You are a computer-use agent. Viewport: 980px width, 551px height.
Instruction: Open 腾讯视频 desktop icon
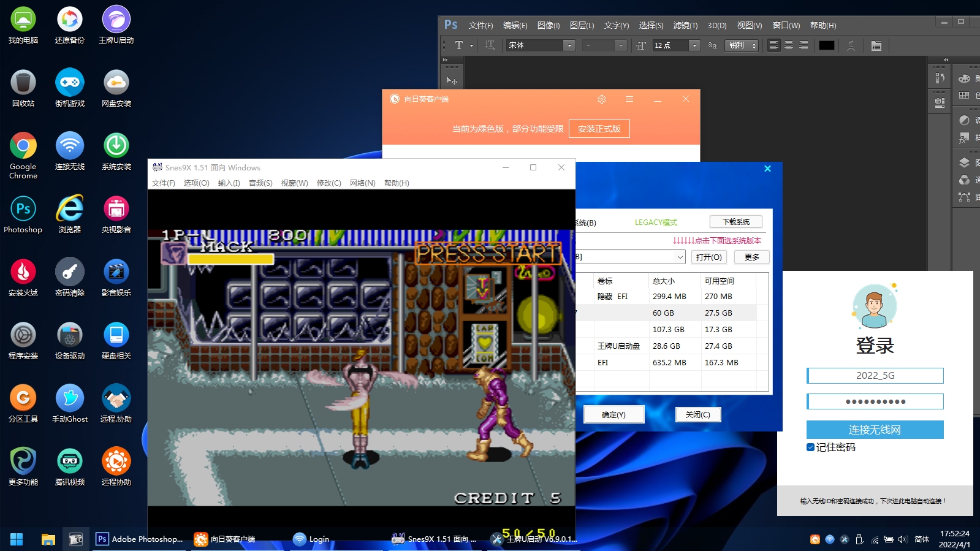[69, 467]
